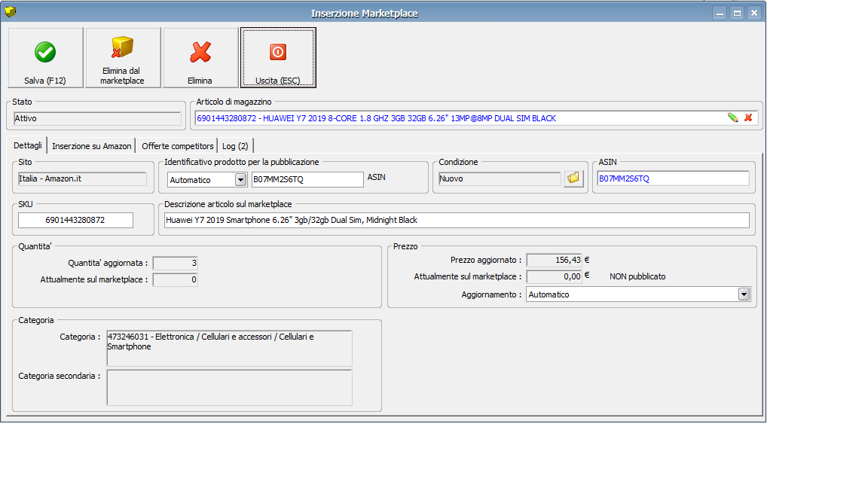Click the Articolo di magazzino blue link text
The image size is (868, 488).
click(377, 118)
